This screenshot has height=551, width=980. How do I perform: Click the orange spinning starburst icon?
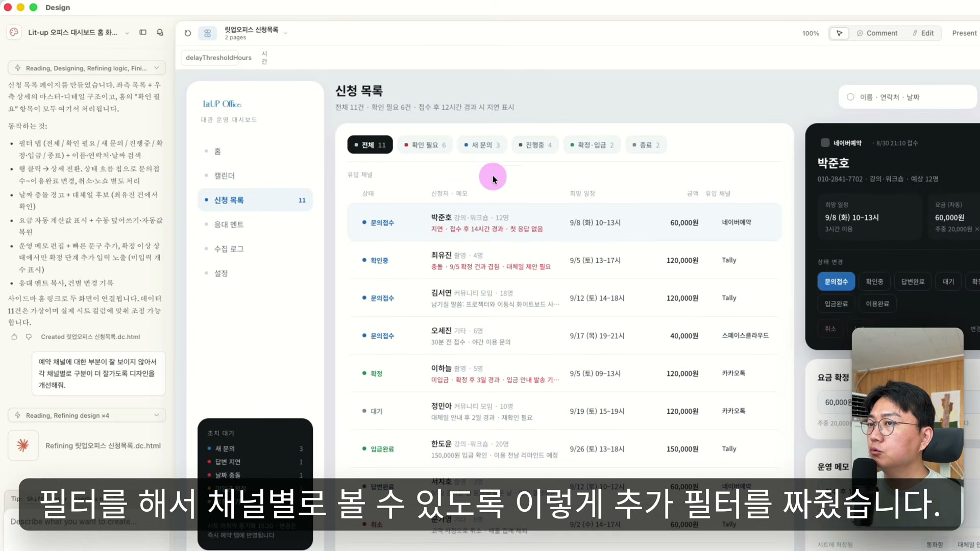(x=23, y=445)
